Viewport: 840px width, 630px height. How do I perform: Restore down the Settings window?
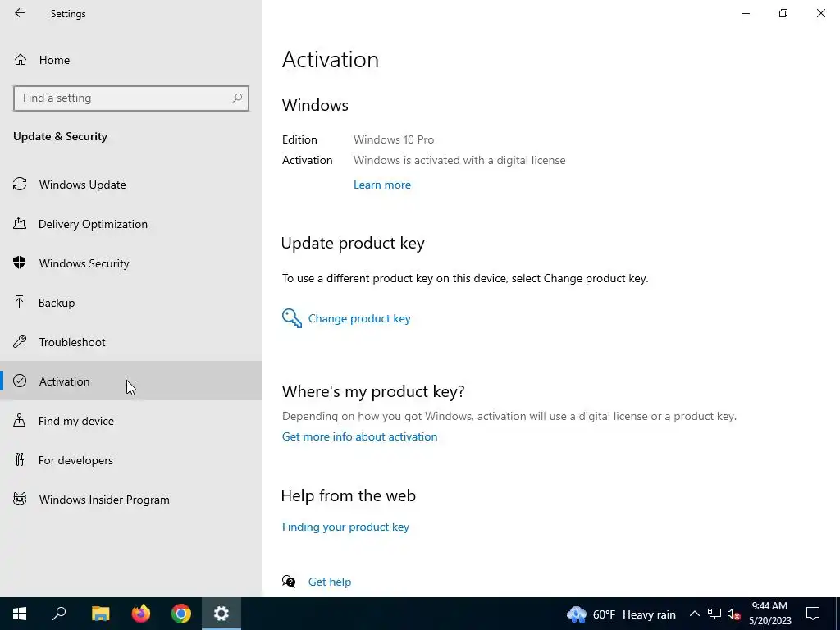click(783, 13)
